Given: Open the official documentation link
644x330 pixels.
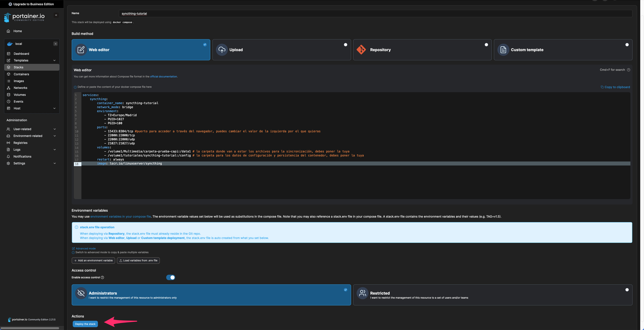Looking at the screenshot, I should coord(163,77).
